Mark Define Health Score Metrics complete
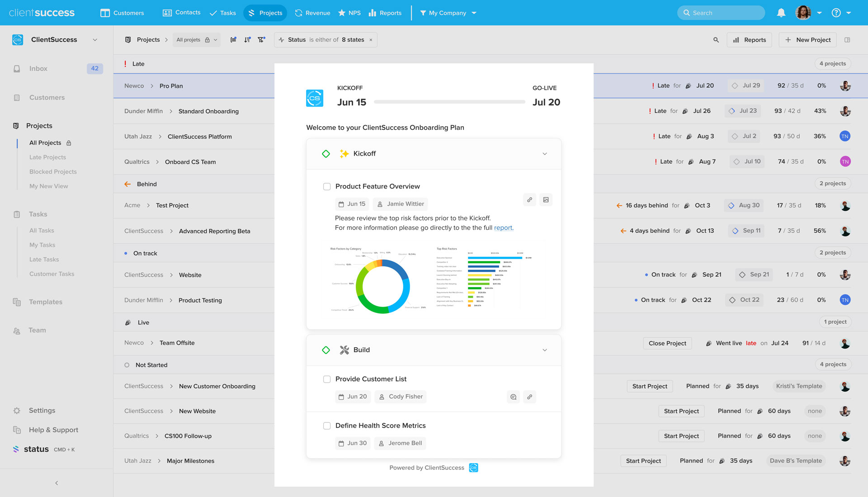 [x=327, y=426]
